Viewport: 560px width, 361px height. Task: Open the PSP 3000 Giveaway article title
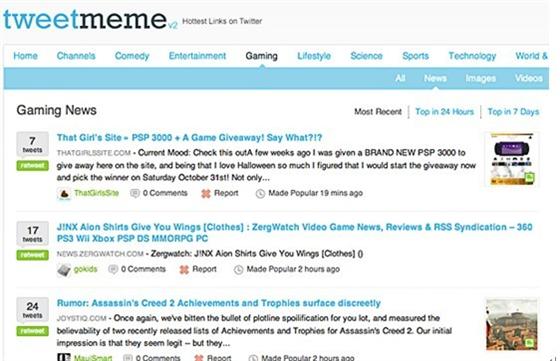pos(189,137)
